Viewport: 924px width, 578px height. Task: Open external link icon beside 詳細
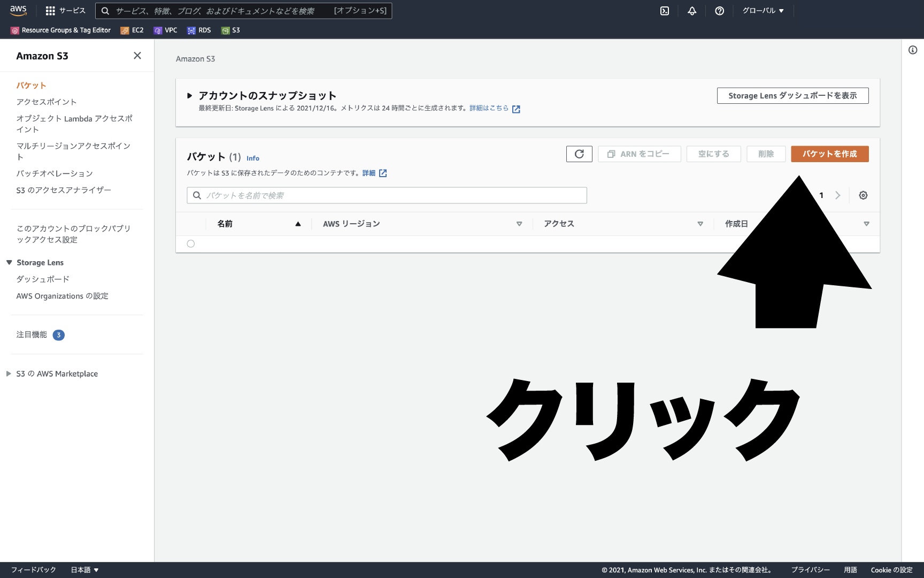point(383,173)
